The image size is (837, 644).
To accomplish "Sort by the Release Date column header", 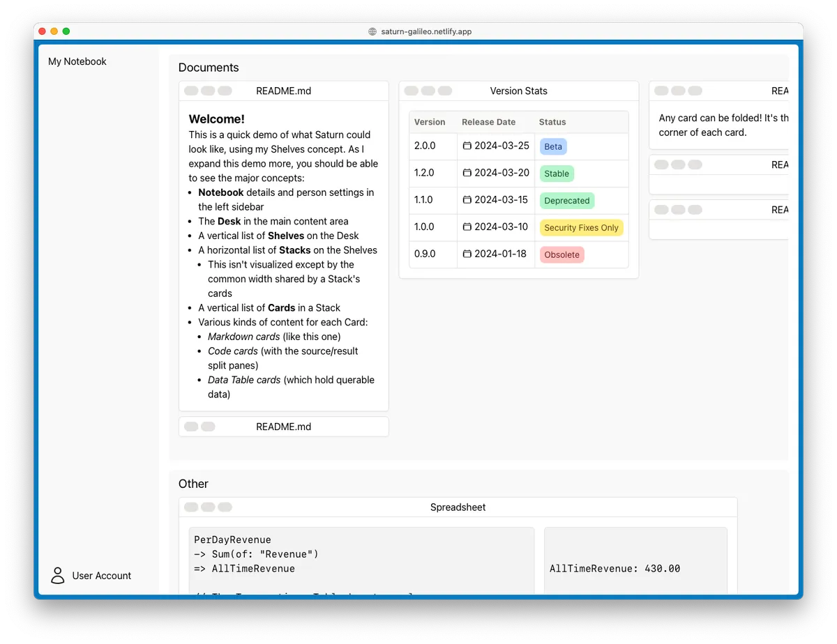I will 488,122.
